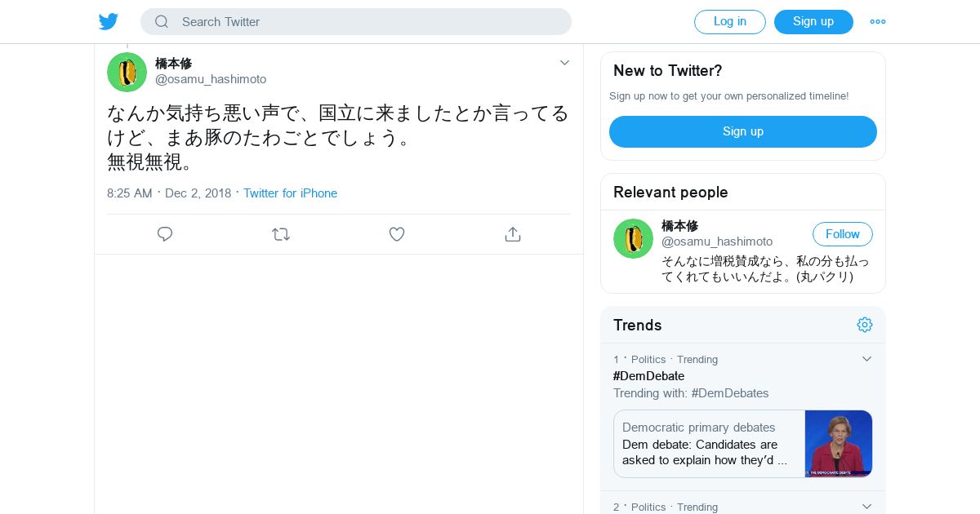Retweet the post using retweet icon
This screenshot has height=514, width=980.
tap(281, 234)
